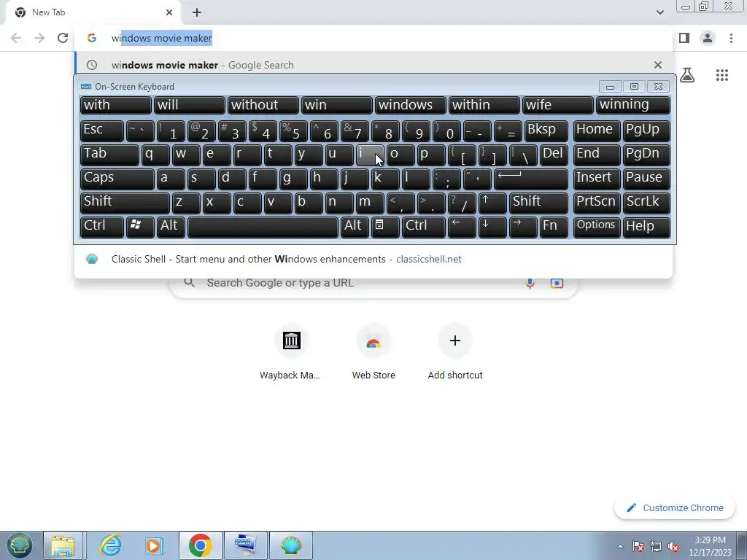747x560 pixels.
Task: Click the 'i' key on the keyboard
Action: click(370, 155)
